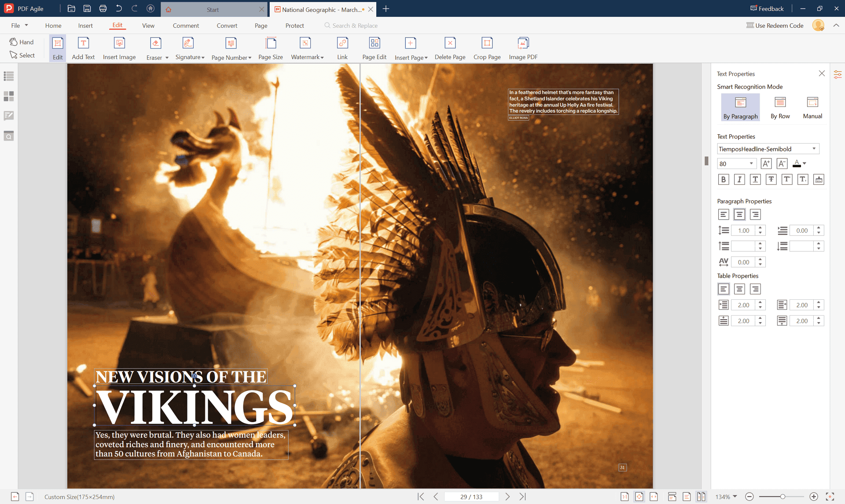Click the Feedback button
Viewport: 845px width, 504px height.
point(767,8)
